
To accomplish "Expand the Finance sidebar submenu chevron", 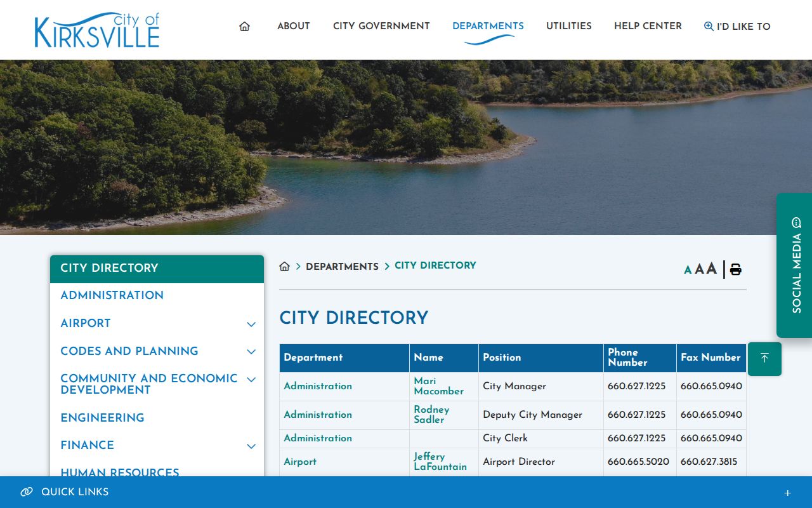I will point(251,446).
